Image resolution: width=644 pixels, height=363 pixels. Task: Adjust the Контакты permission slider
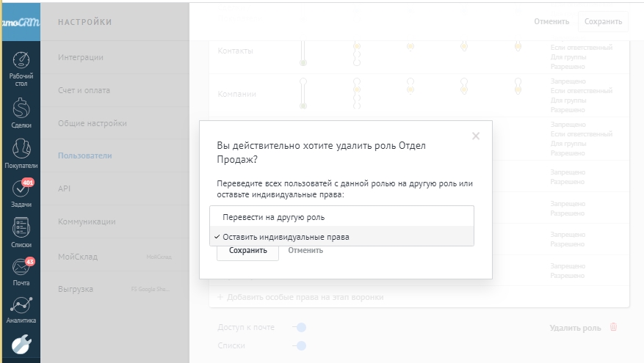pos(303,51)
